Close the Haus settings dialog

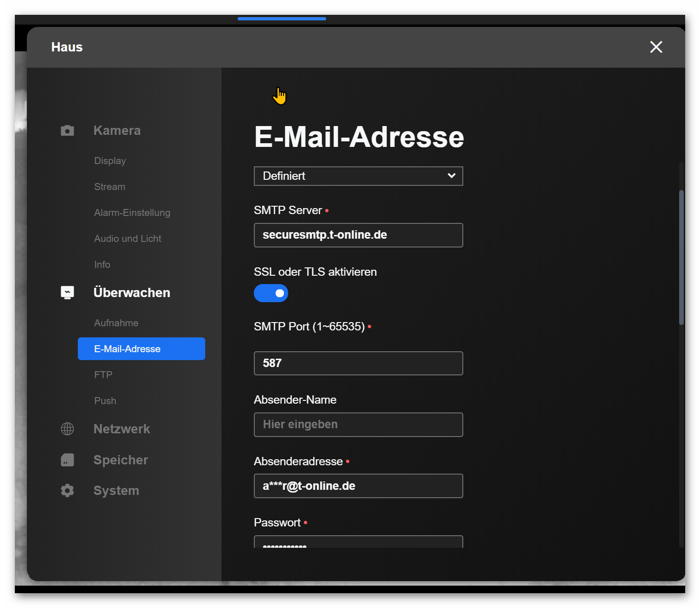click(656, 47)
